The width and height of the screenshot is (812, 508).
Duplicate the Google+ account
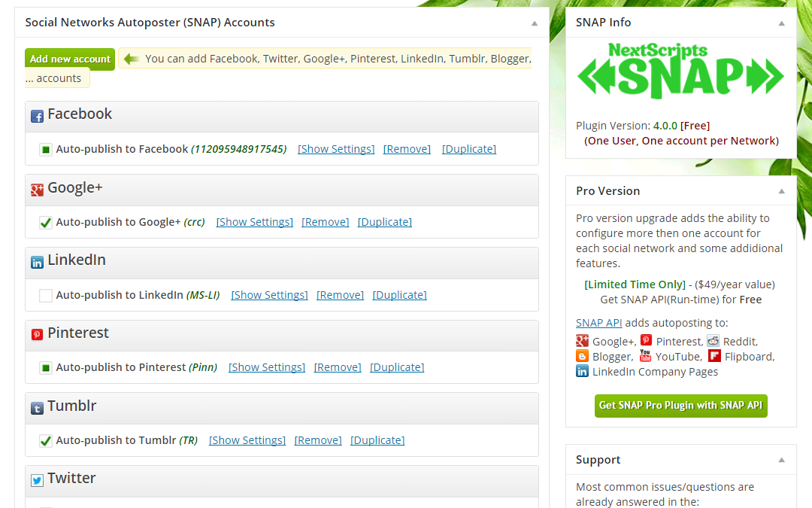point(385,222)
